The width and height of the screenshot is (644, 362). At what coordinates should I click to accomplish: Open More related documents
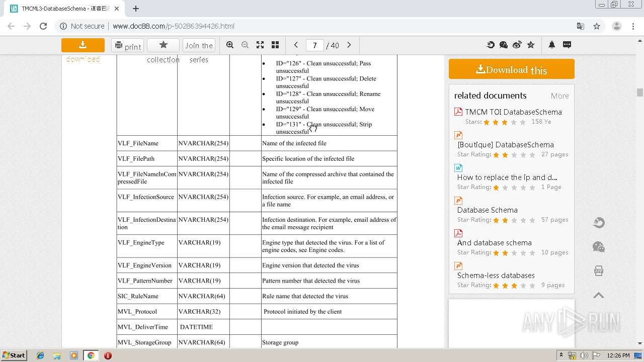(559, 96)
